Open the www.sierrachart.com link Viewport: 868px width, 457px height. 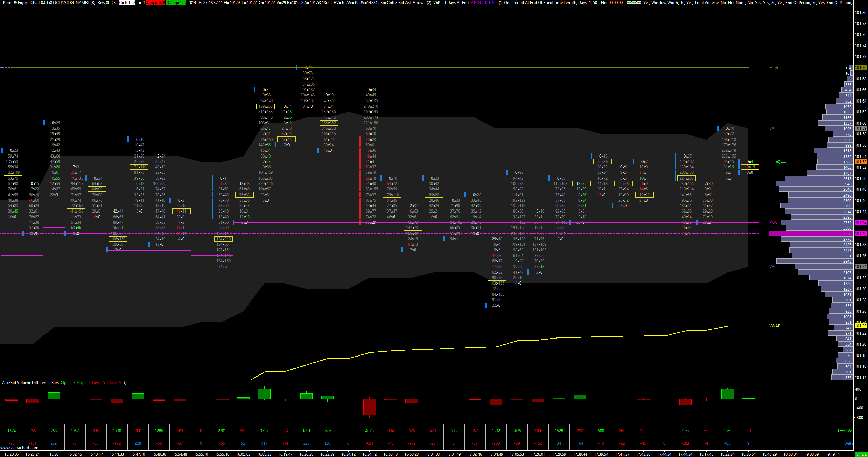tap(19, 448)
